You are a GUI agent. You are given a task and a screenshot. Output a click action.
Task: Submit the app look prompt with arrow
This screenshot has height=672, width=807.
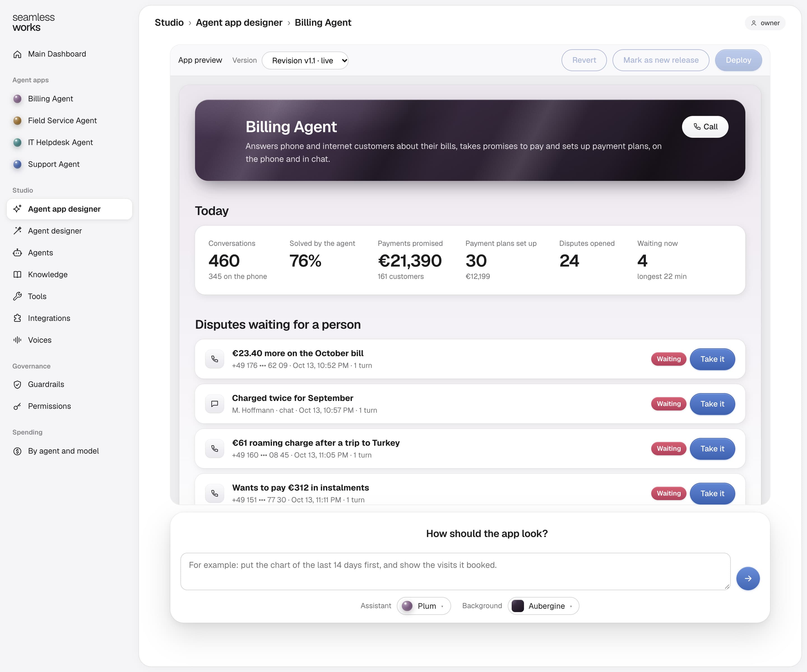[748, 578]
